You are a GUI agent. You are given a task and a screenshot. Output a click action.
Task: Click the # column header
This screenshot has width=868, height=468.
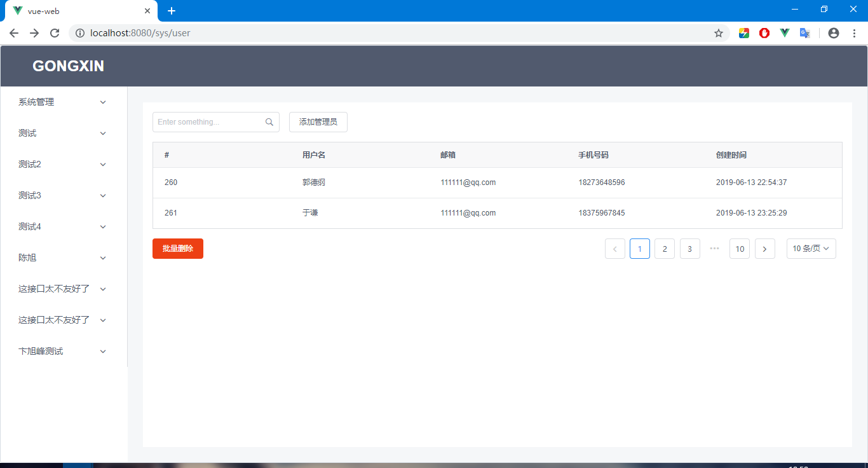click(x=166, y=155)
